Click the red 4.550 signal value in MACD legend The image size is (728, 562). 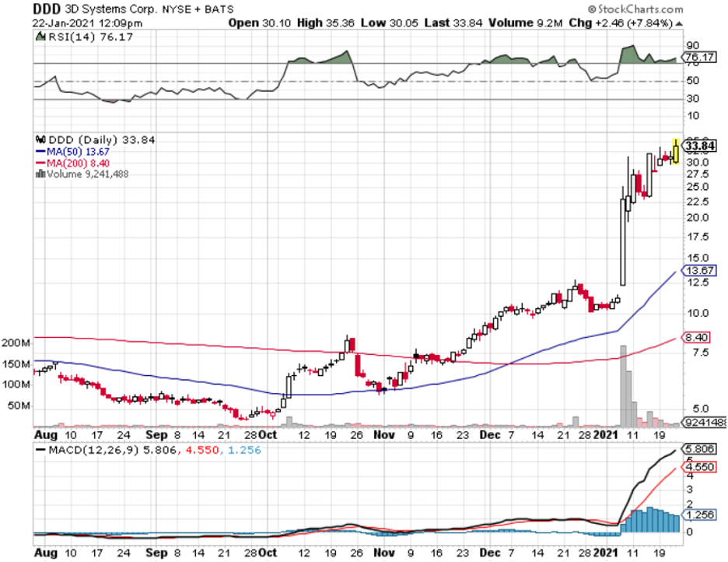click(x=202, y=450)
